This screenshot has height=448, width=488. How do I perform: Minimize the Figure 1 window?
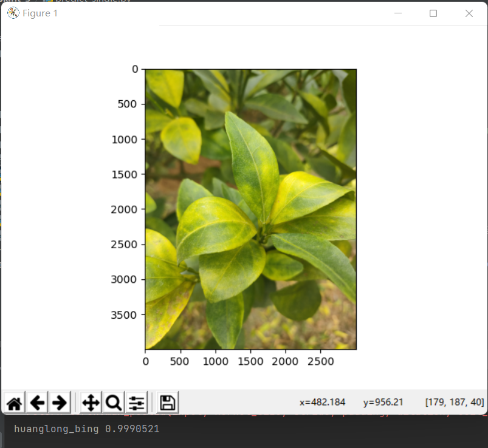pos(398,13)
